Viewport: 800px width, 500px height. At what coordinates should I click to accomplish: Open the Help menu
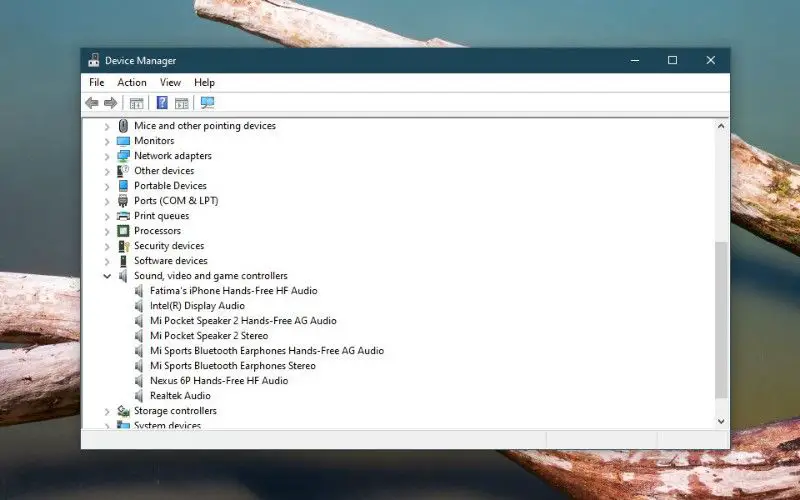tap(204, 83)
